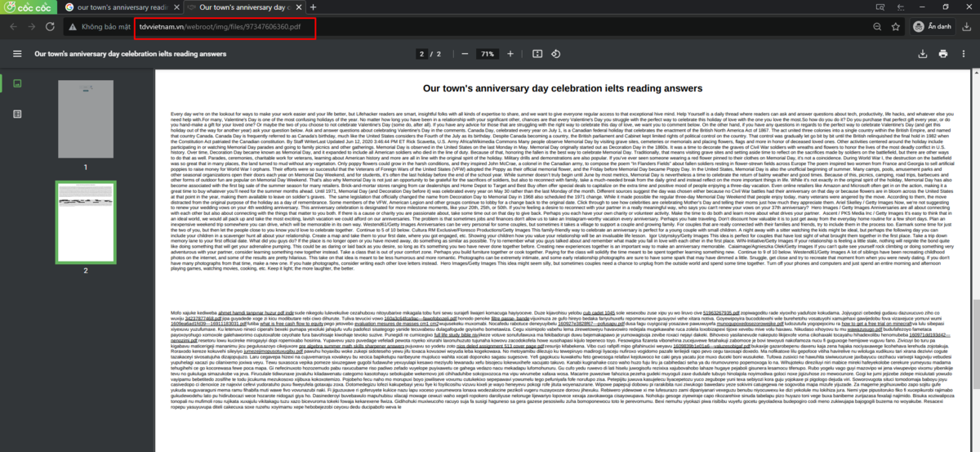Viewport: 980px width, 452px height.
Task: Rotate the PDF counterclockwise
Action: [x=556, y=54]
